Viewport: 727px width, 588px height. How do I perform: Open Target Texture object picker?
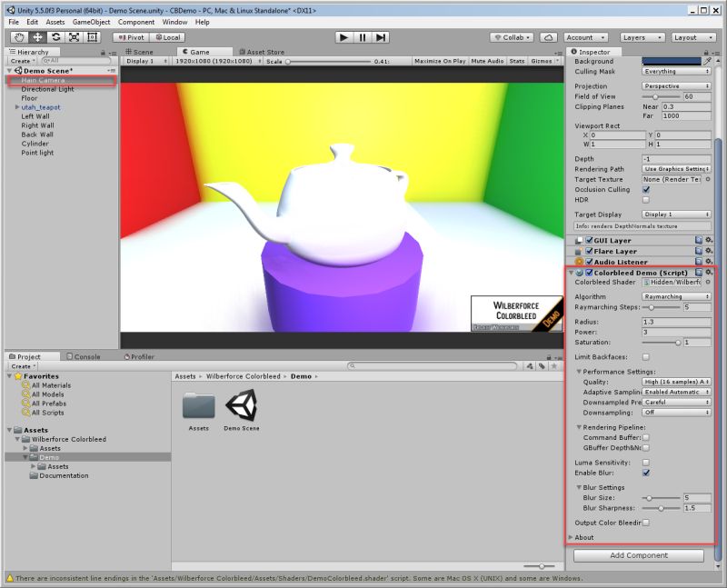point(708,179)
